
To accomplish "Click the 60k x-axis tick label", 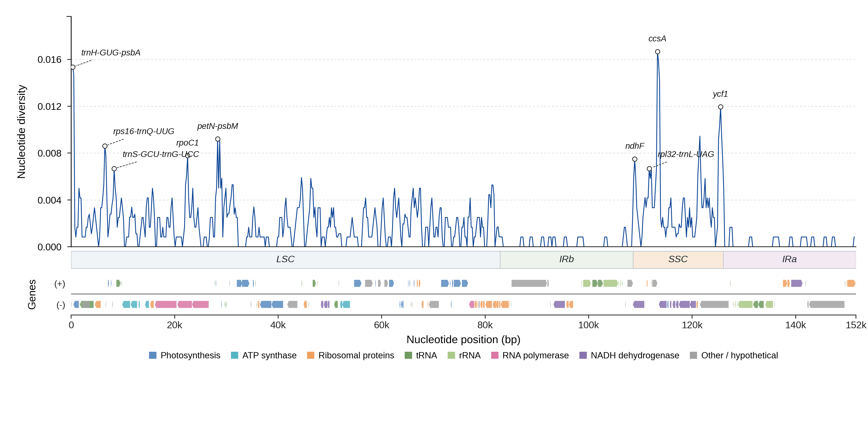I will click(381, 325).
